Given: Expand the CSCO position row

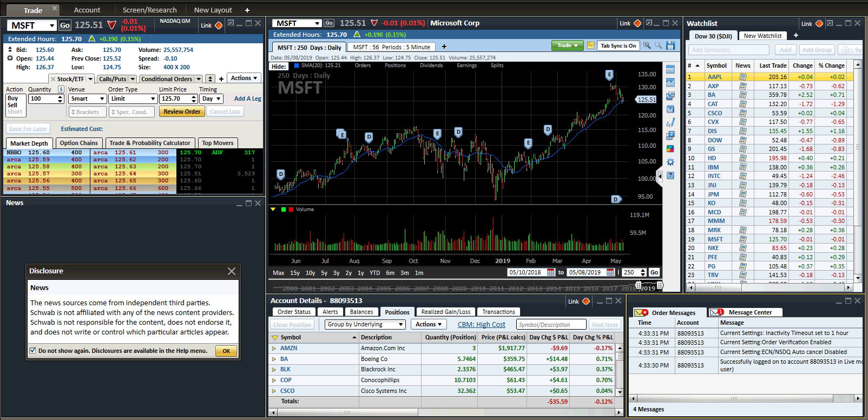Looking at the screenshot, I should [274, 391].
